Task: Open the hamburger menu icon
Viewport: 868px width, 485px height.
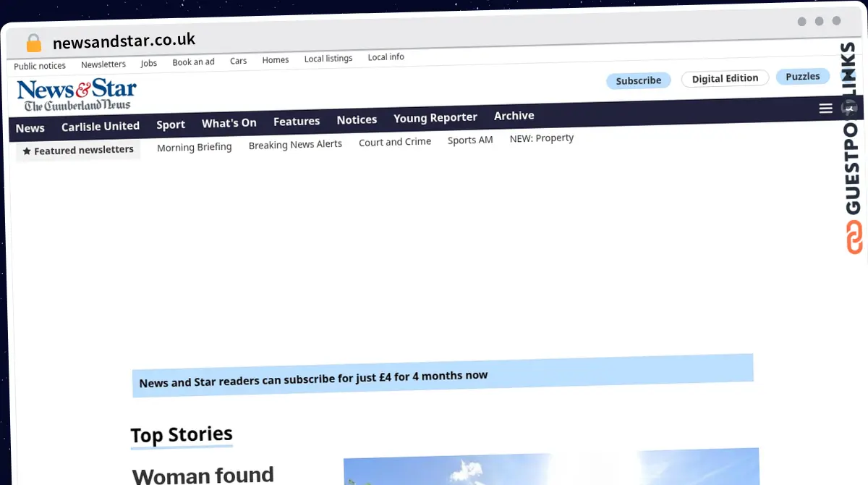Action: [825, 109]
